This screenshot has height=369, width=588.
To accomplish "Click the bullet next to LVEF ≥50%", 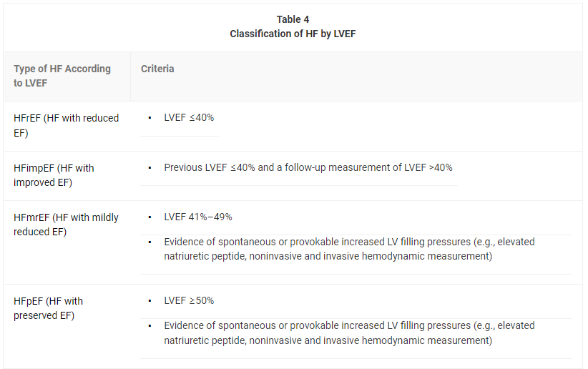I will pyautogui.click(x=150, y=301).
